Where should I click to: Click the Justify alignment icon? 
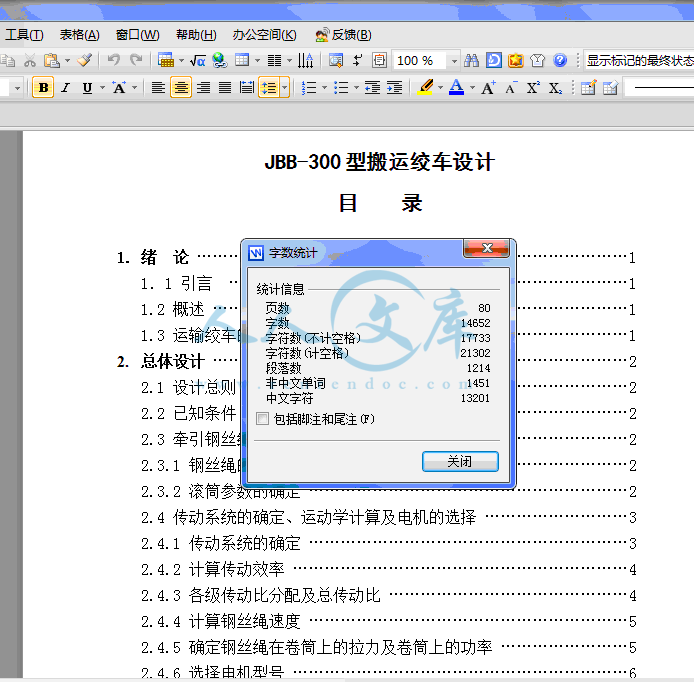225,88
